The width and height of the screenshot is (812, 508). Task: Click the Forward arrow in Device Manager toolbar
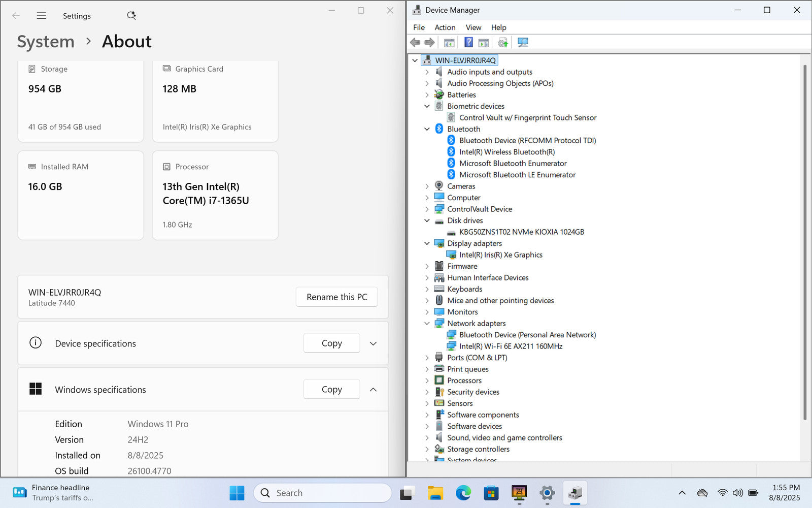coord(429,43)
